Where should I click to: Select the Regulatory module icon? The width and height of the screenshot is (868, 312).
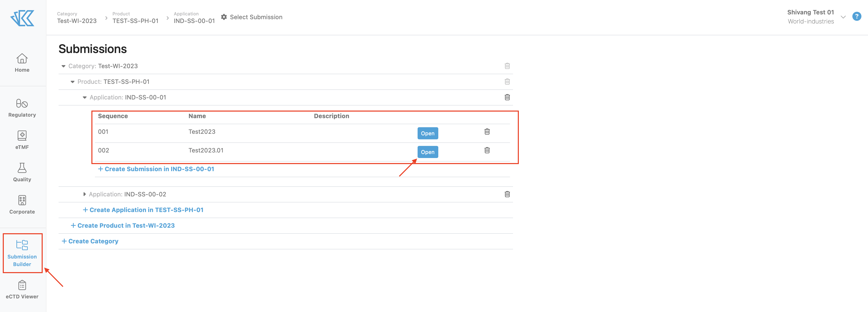[22, 108]
